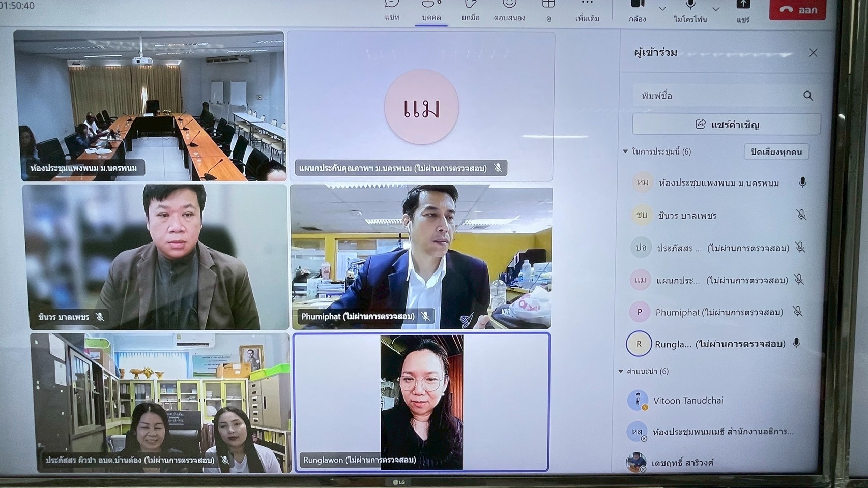Screen dimensions: 868x488
Task: Click the search magnifier in participants panel
Action: point(807,96)
